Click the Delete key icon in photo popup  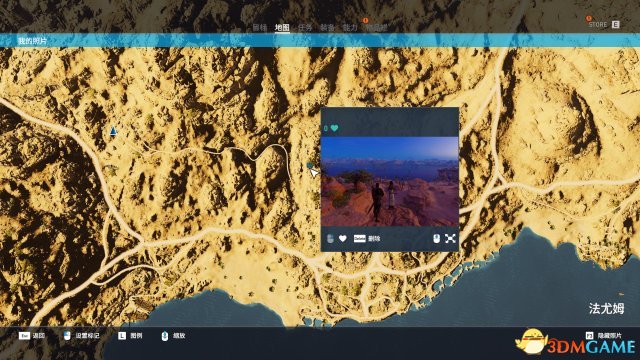pos(360,238)
